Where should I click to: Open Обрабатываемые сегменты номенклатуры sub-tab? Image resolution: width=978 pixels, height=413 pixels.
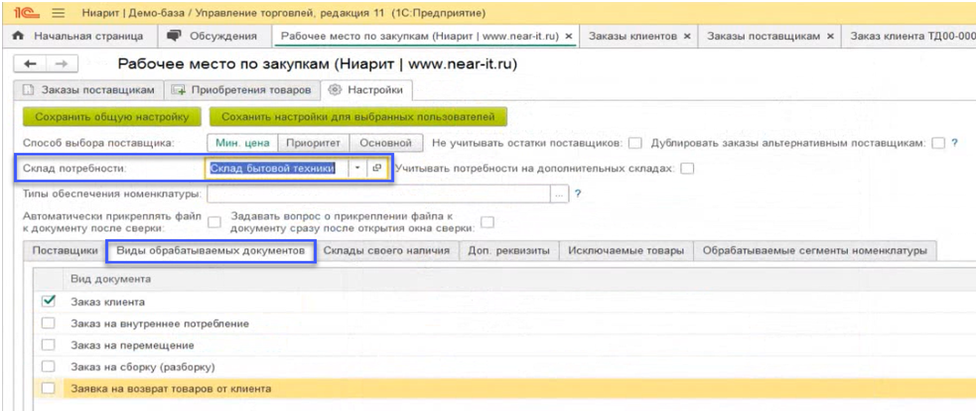815,250
